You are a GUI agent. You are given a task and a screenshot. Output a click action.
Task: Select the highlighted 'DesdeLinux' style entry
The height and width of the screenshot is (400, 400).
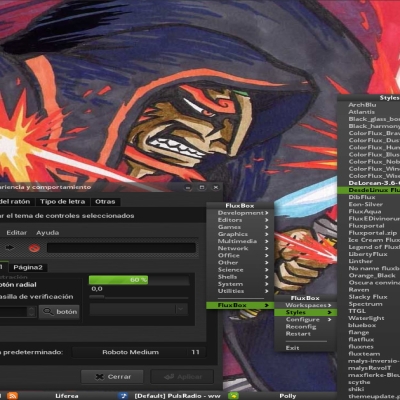click(369, 190)
